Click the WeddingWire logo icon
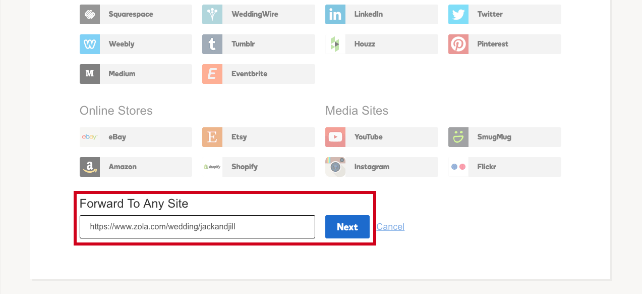Screen dimensions: 644x294 tap(212, 14)
